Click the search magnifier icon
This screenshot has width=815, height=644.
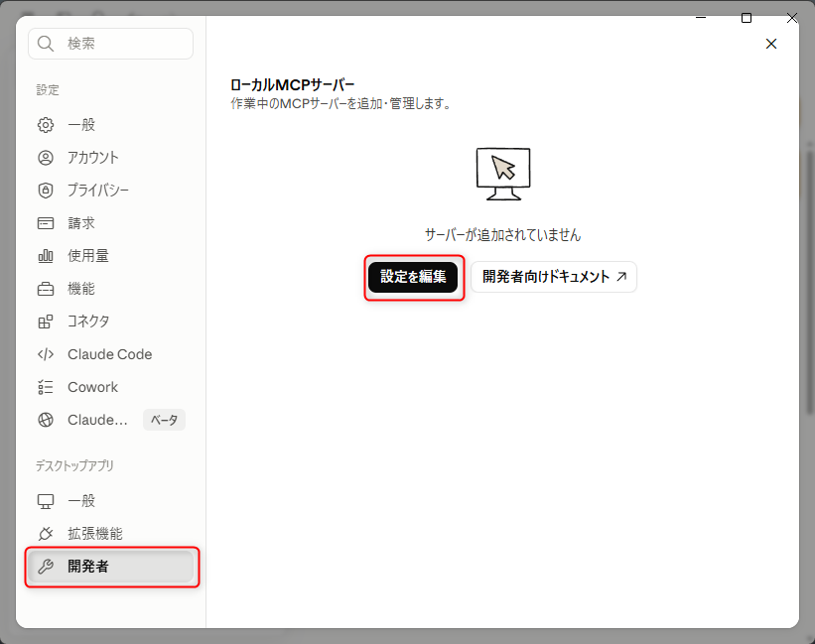(x=46, y=44)
